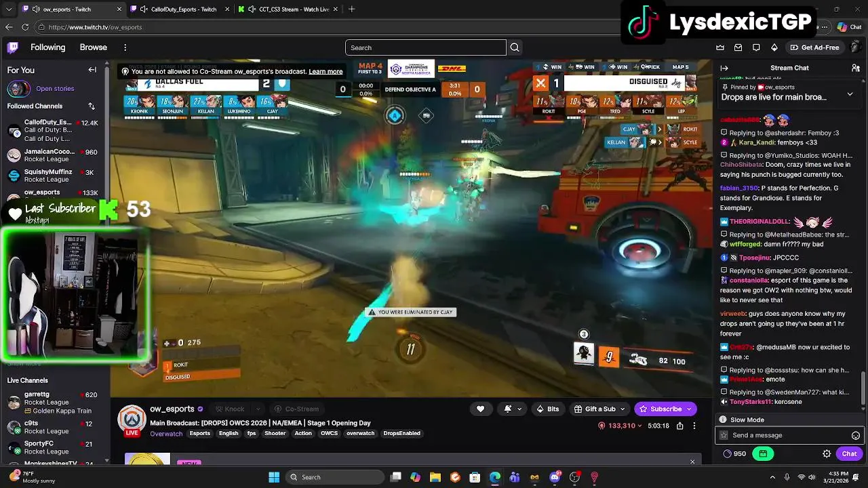Open browser tab list dropdown
Image resolution: width=868 pixels, height=488 pixels.
tap(8, 9)
